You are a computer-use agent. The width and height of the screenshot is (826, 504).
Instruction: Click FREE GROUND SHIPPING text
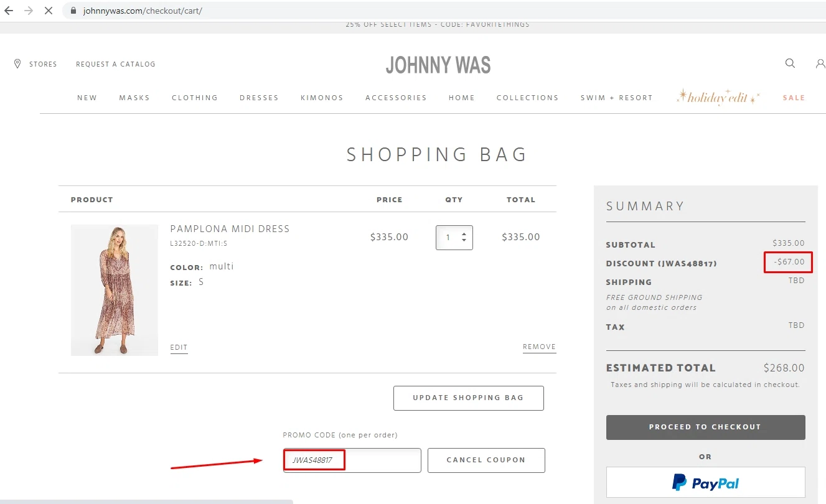(654, 297)
